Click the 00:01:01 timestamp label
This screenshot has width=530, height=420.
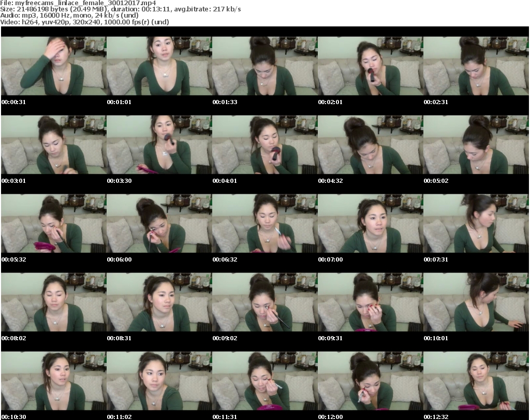pyautogui.click(x=119, y=102)
